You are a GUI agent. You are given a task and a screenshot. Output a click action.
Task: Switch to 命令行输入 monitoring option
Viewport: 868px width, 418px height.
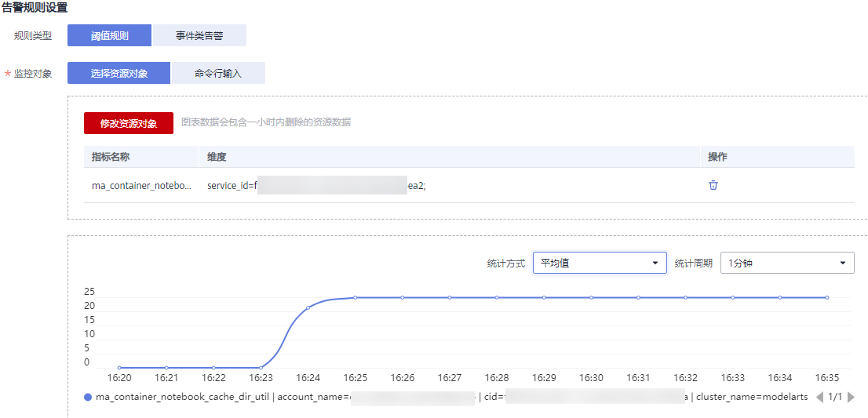pyautogui.click(x=218, y=73)
